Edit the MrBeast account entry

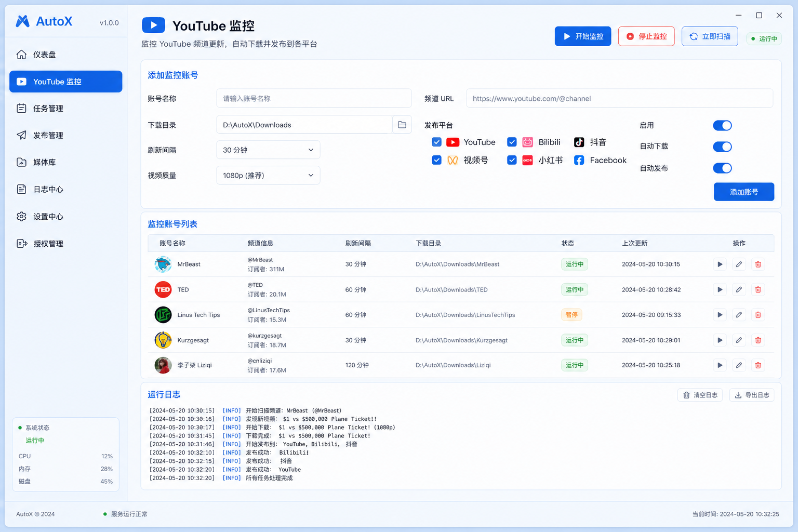pos(739,264)
